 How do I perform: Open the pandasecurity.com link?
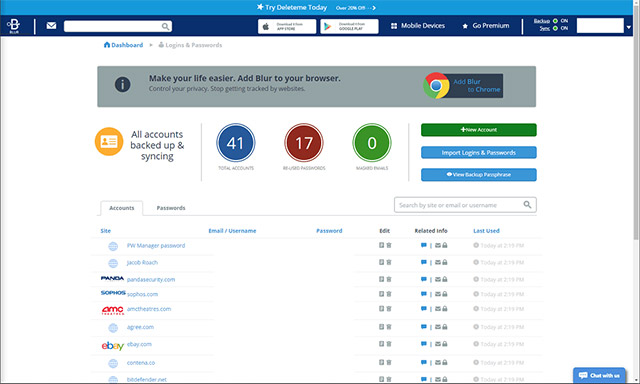click(151, 280)
